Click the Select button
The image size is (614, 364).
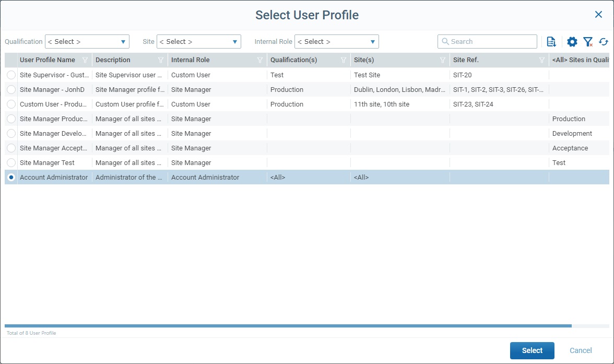tap(532, 350)
